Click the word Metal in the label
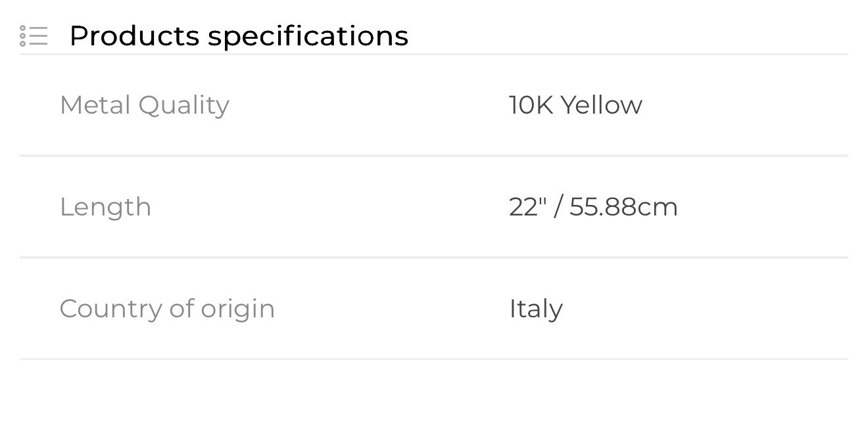Viewport: 868px width, 427px height. click(x=95, y=105)
